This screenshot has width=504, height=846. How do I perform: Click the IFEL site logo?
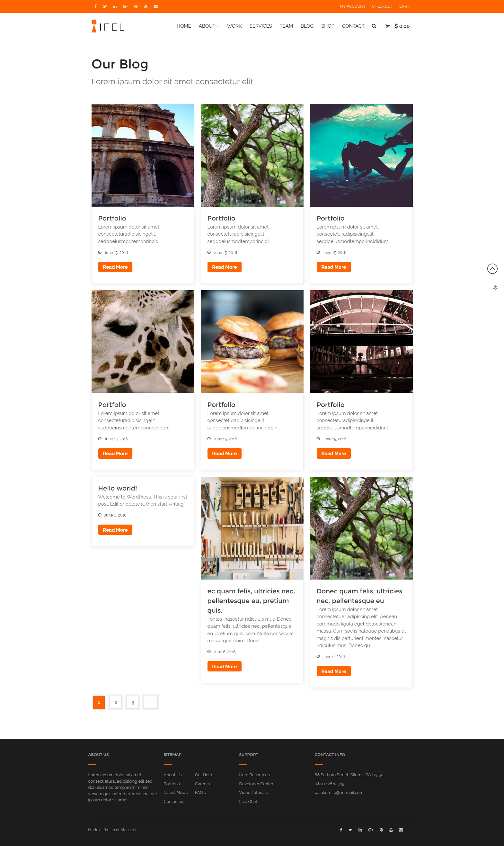(x=108, y=26)
